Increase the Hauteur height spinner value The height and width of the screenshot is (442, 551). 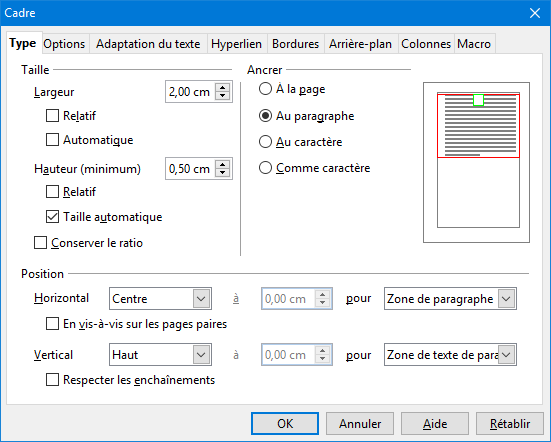point(222,165)
